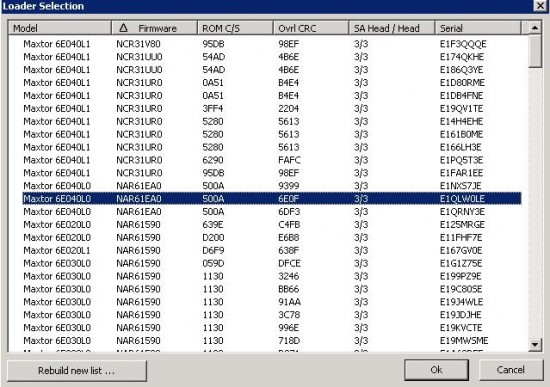Sort by Ovrl CRC column header

pos(311,28)
